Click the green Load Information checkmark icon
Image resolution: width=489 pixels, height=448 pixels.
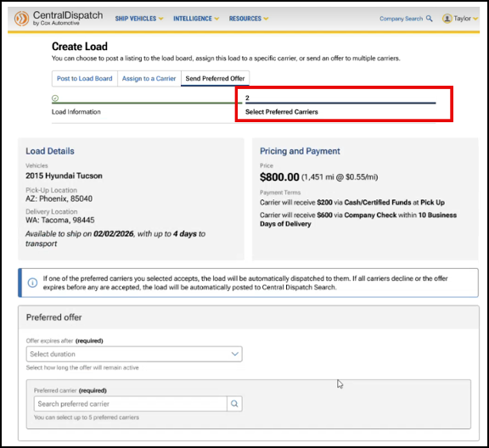[x=55, y=98]
